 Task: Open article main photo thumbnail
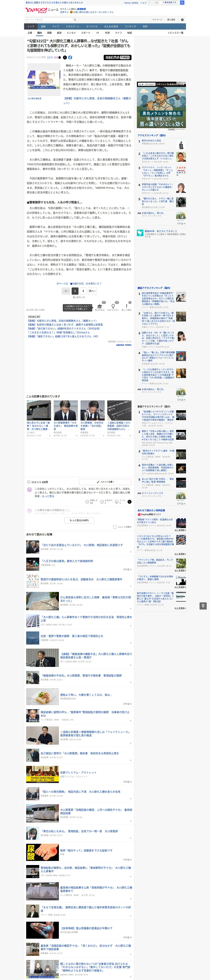pyautogui.click(x=44, y=80)
